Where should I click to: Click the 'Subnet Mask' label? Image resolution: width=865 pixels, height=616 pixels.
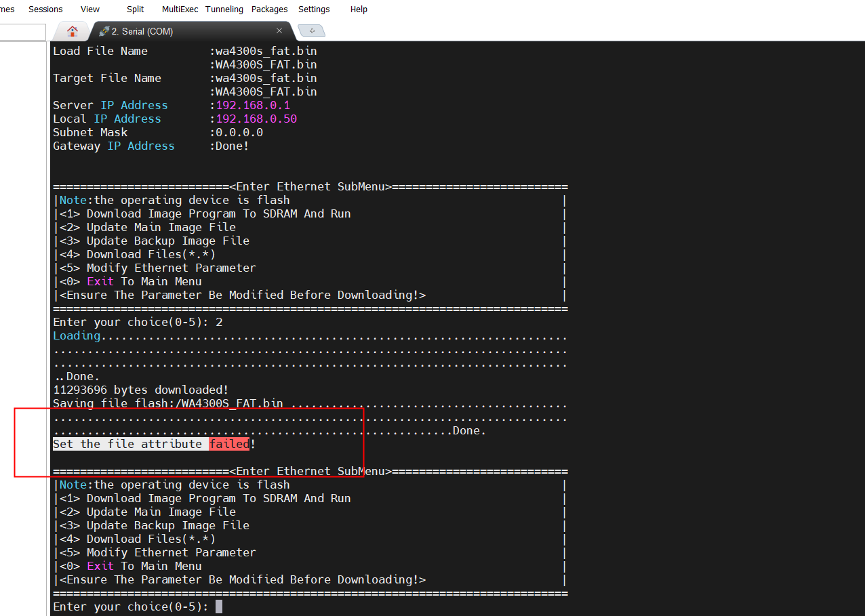tap(90, 132)
